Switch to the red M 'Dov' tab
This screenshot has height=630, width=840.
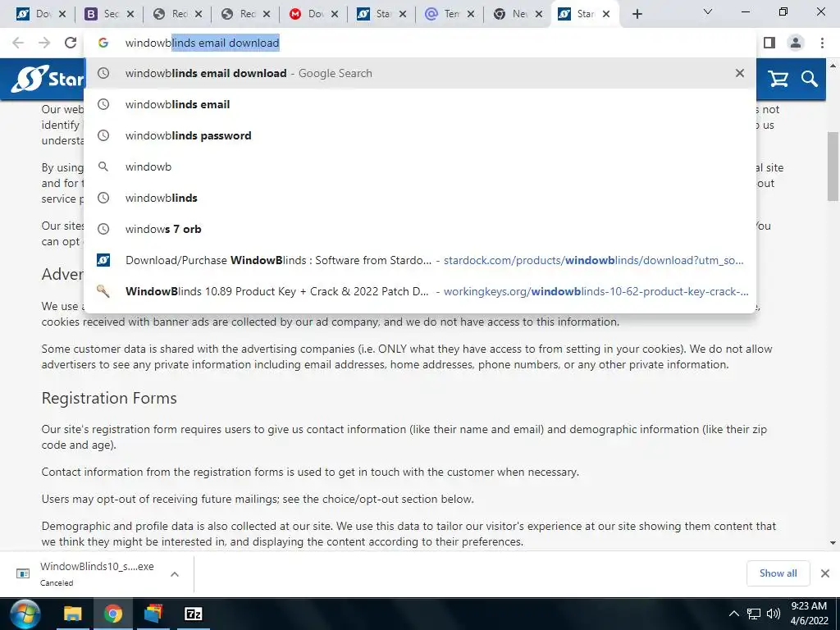(x=313, y=14)
